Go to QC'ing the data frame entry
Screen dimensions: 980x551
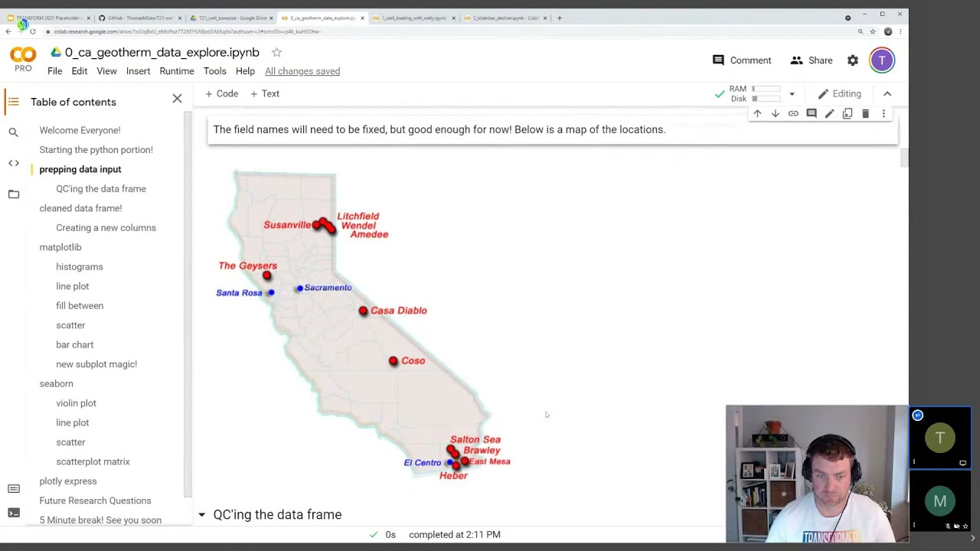point(100,189)
